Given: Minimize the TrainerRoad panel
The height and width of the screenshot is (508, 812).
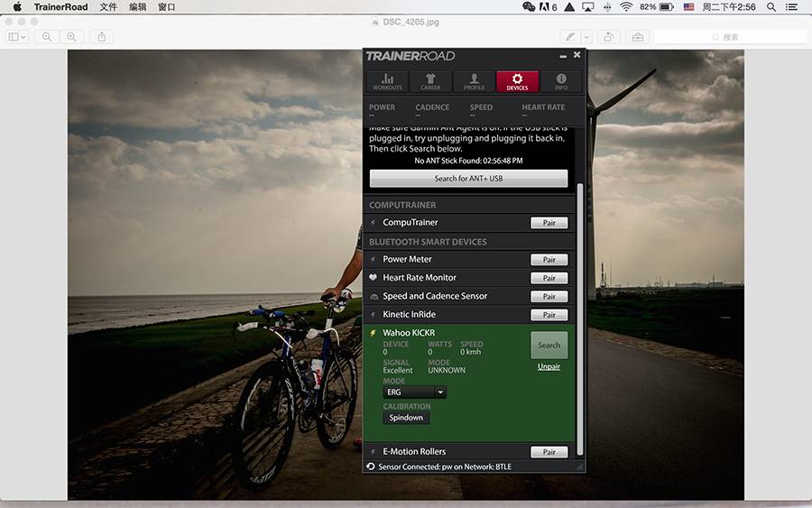Looking at the screenshot, I should pyautogui.click(x=563, y=55).
